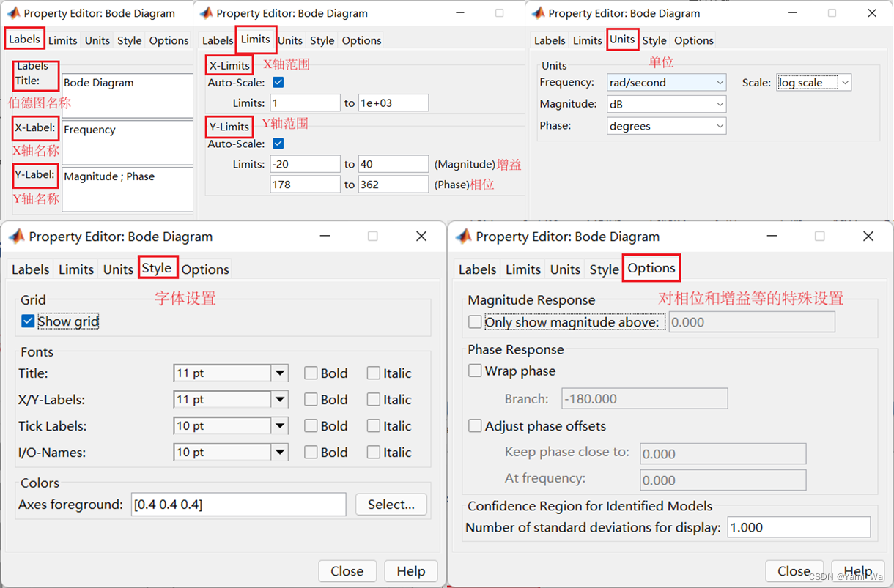Click magnitude threshold field 0.000
The height and width of the screenshot is (588, 894).
coord(752,322)
